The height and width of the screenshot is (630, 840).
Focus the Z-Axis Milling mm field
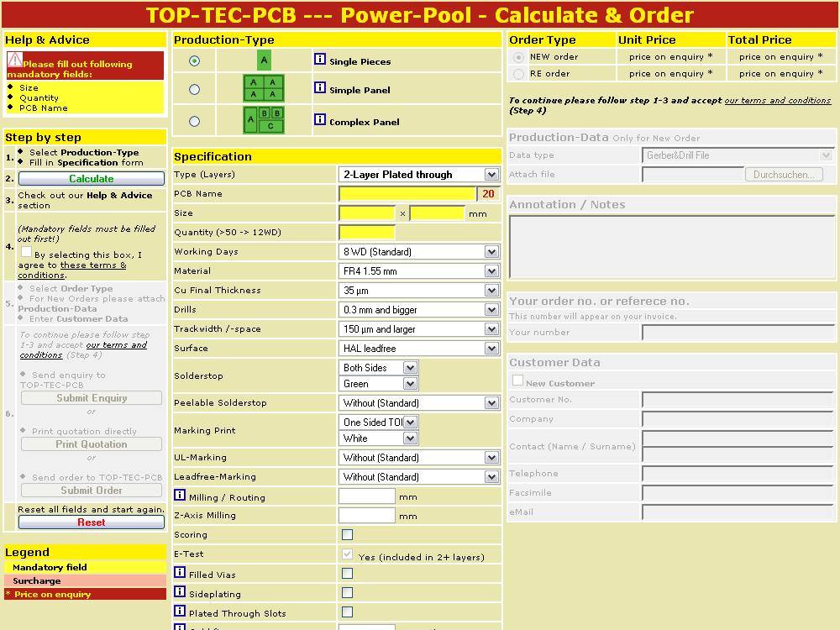367,516
